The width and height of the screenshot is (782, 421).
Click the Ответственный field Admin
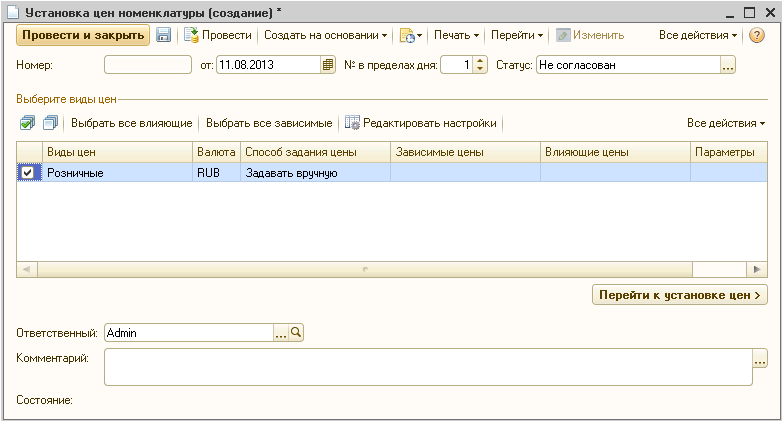189,333
